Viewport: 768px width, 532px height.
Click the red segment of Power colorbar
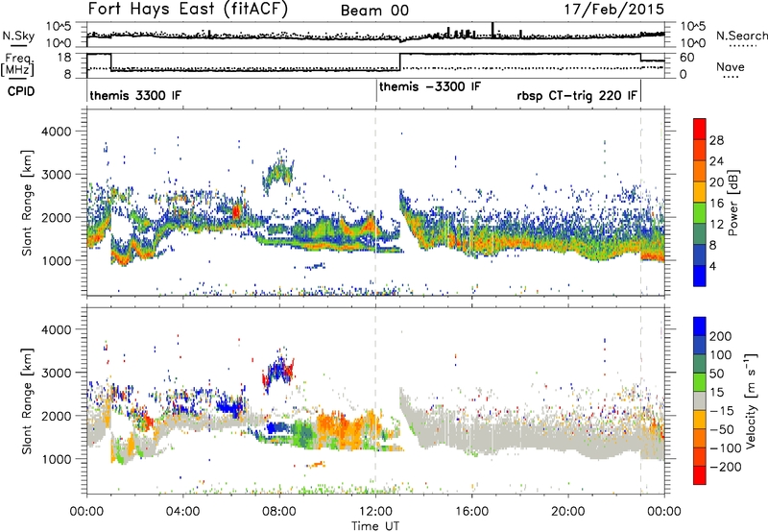click(x=700, y=129)
